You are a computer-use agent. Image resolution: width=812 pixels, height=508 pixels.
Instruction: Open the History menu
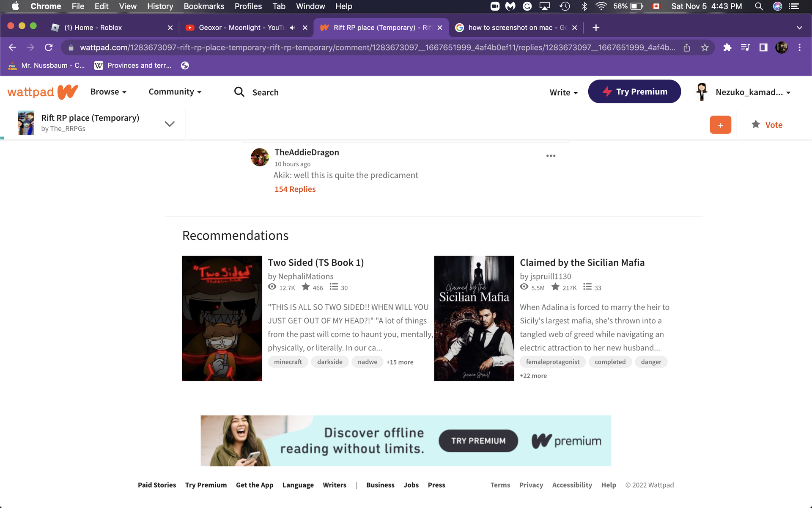point(160,6)
